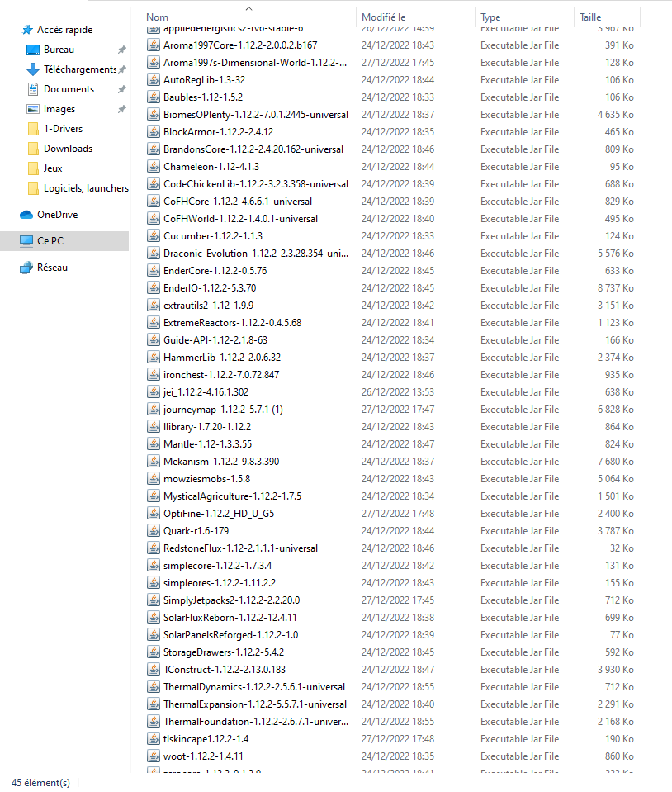Viewport: 672px width, 792px height.
Task: Select the Images entry in quick access
Action: click(59, 109)
